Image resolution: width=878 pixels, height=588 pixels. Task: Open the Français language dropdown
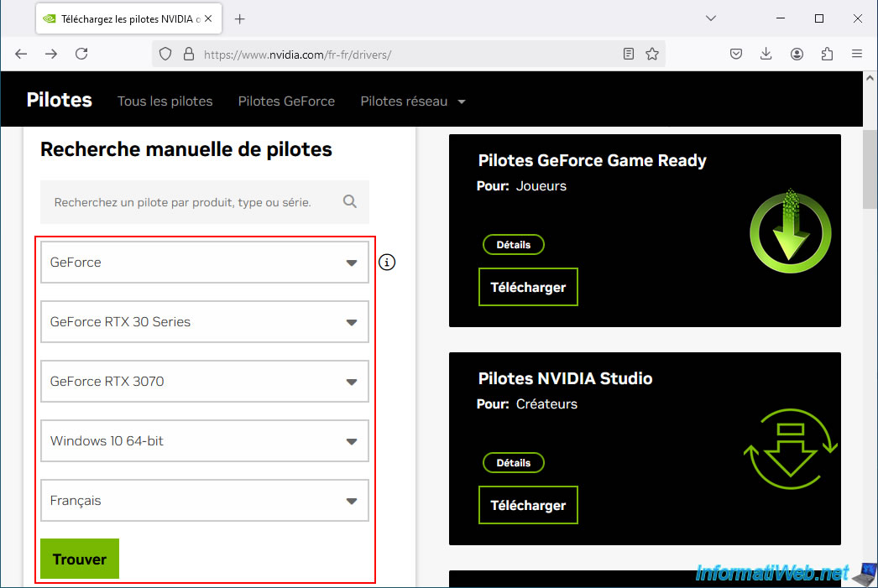[x=204, y=501]
